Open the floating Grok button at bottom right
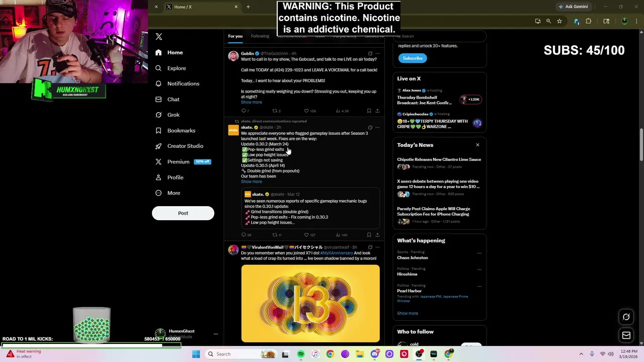This screenshot has height=362, width=644. click(x=626, y=317)
